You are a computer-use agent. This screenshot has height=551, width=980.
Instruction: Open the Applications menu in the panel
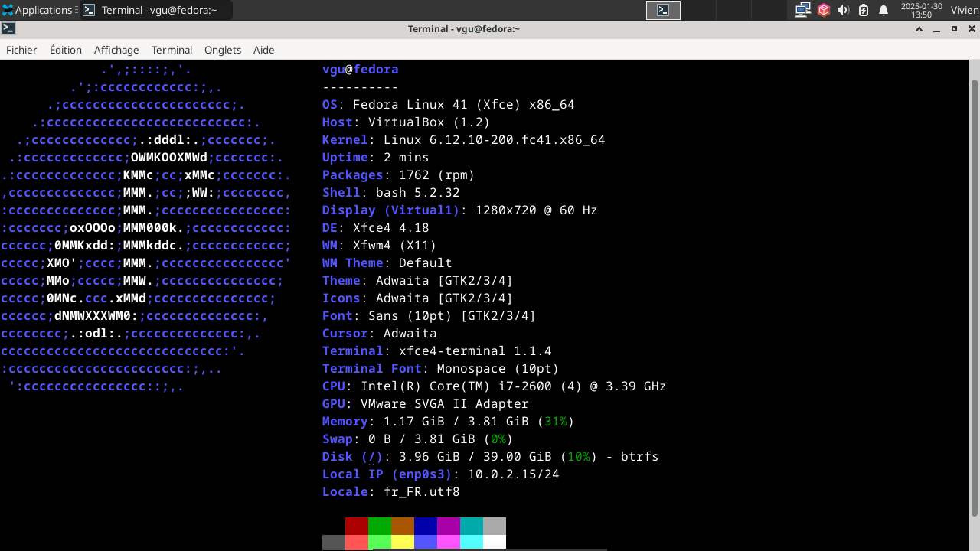click(40, 10)
